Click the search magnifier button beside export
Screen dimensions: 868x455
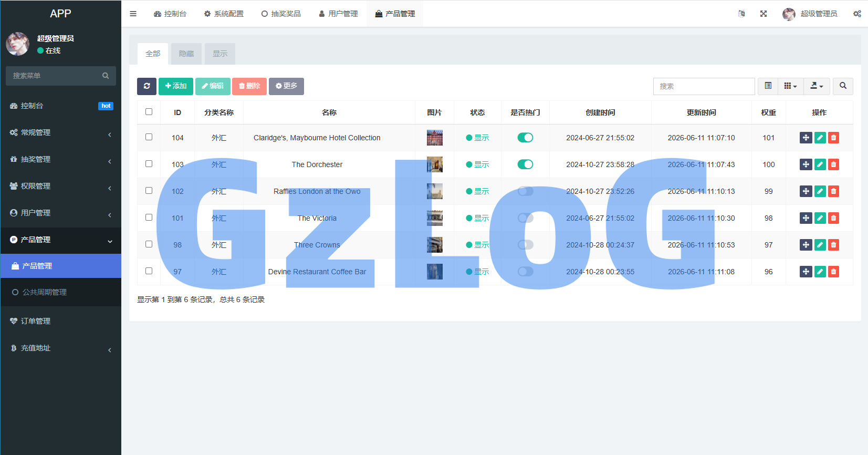point(843,86)
